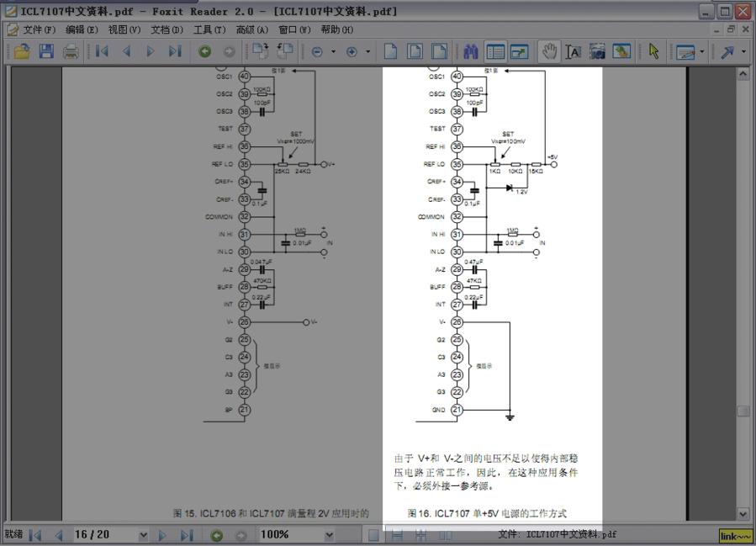This screenshot has height=546, width=756.
Task: Click the vertical scrollbar up arrow
Action: [x=743, y=74]
